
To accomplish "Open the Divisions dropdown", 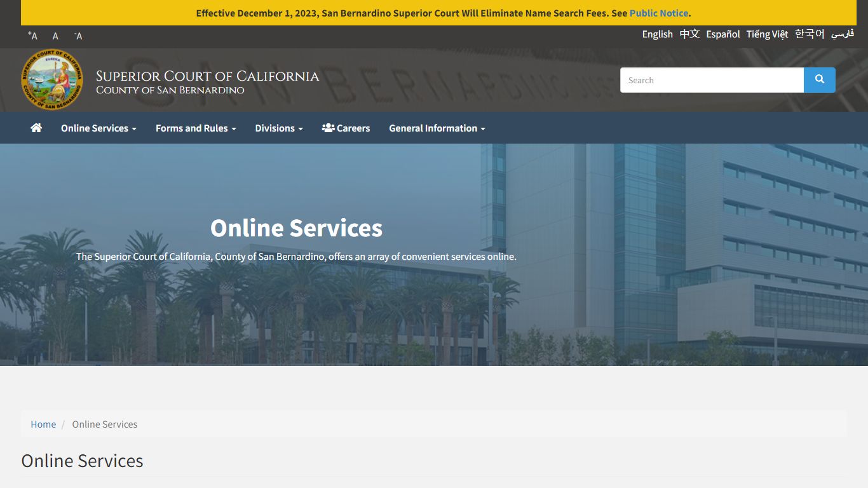I will 279,128.
